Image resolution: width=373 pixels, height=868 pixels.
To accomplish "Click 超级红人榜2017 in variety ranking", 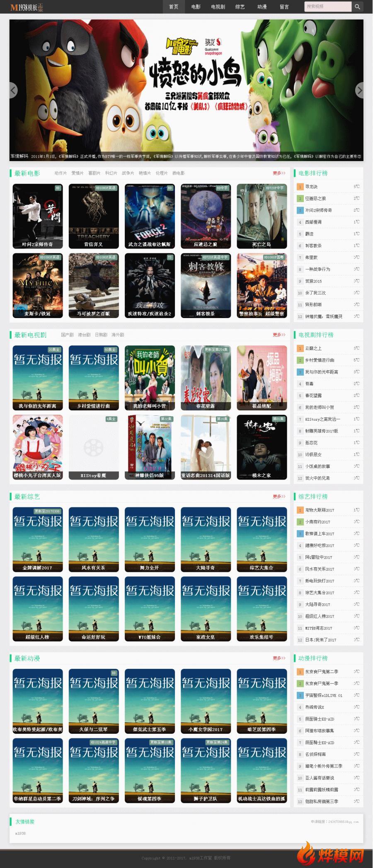I will (320, 616).
